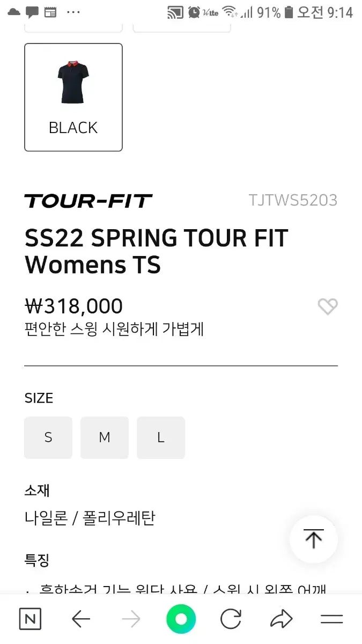Tap the forward arrow in bottom bar

tap(131, 619)
